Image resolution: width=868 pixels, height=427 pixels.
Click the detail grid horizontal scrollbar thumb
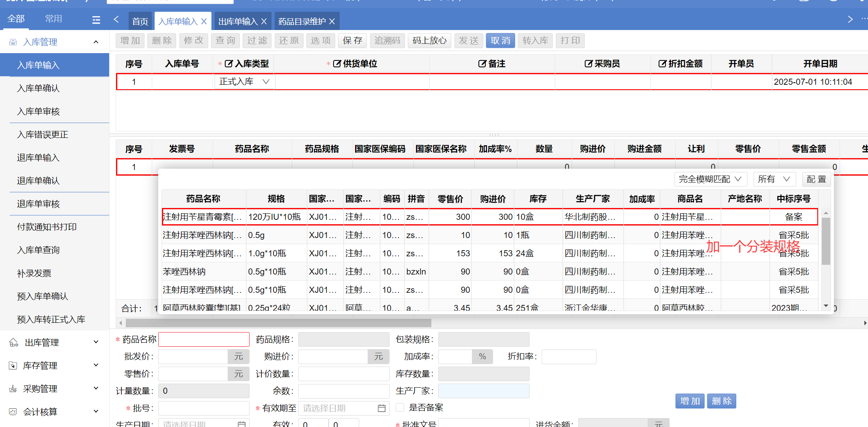click(x=278, y=323)
